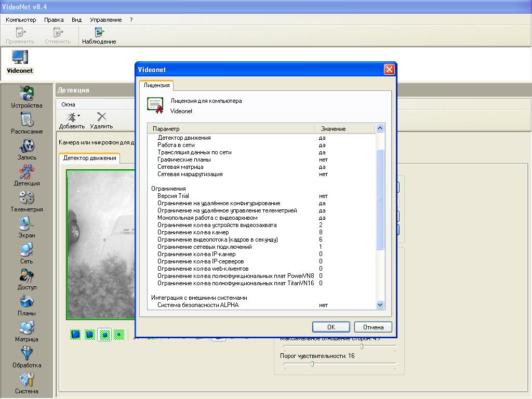The image size is (532, 399).
Task: Click the license list scrollbar thumb
Action: click(x=380, y=199)
